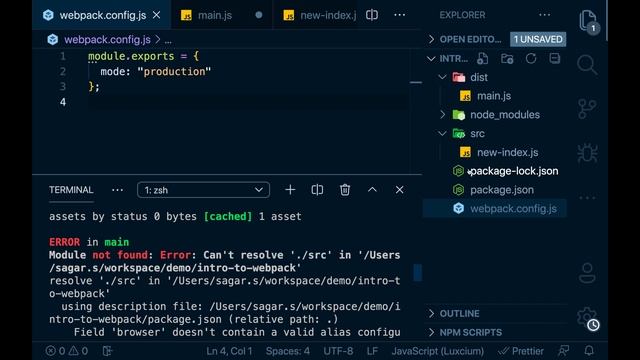Open the Explorer files icon in activity bar

588,21
